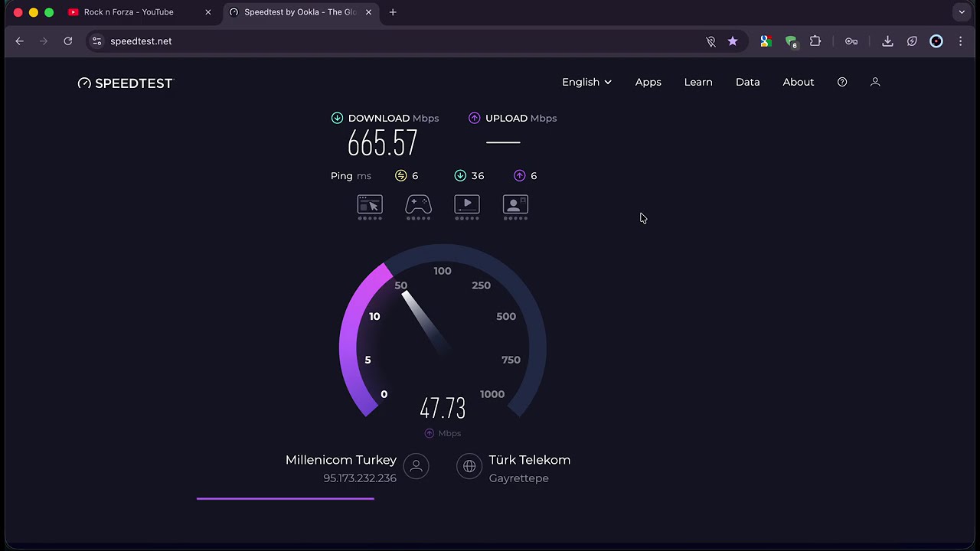This screenshot has width=980, height=551.
Task: Click the Türk Telekom globe server icon
Action: tap(469, 466)
